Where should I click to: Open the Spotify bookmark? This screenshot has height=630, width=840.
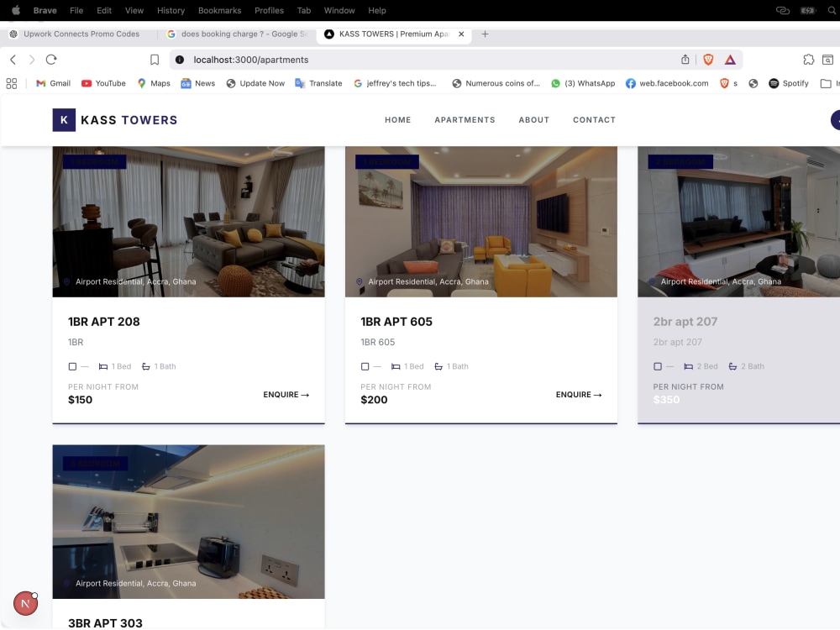point(789,83)
